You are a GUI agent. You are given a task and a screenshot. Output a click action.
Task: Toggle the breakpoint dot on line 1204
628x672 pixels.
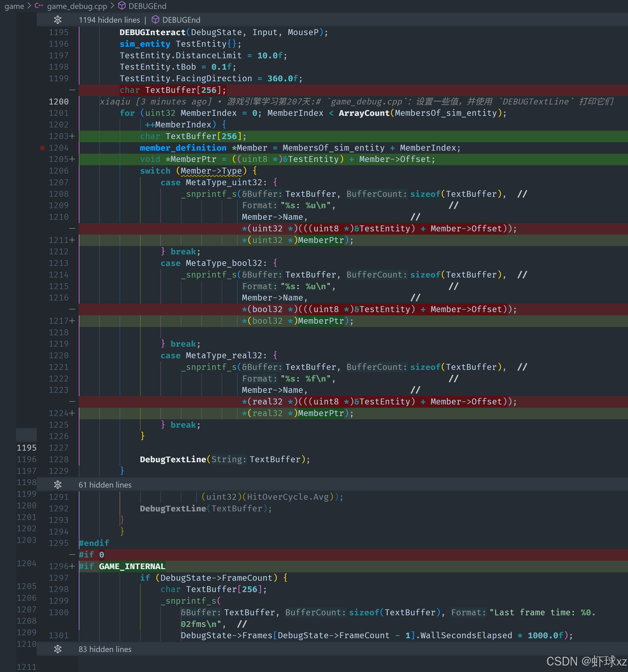coord(43,148)
